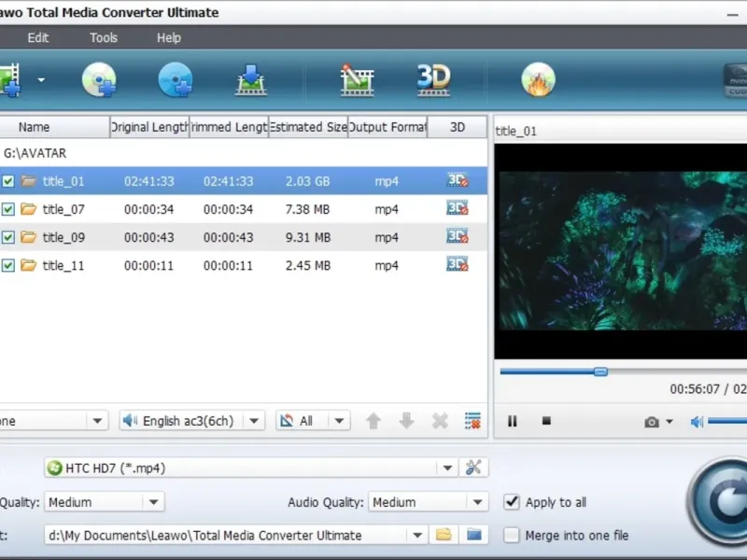Click the 3D icon in title_09 row
Viewport: 747px width, 560px height.
coord(458,236)
